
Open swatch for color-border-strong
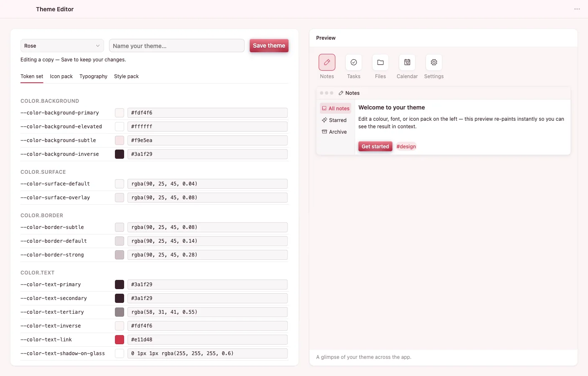click(x=120, y=255)
